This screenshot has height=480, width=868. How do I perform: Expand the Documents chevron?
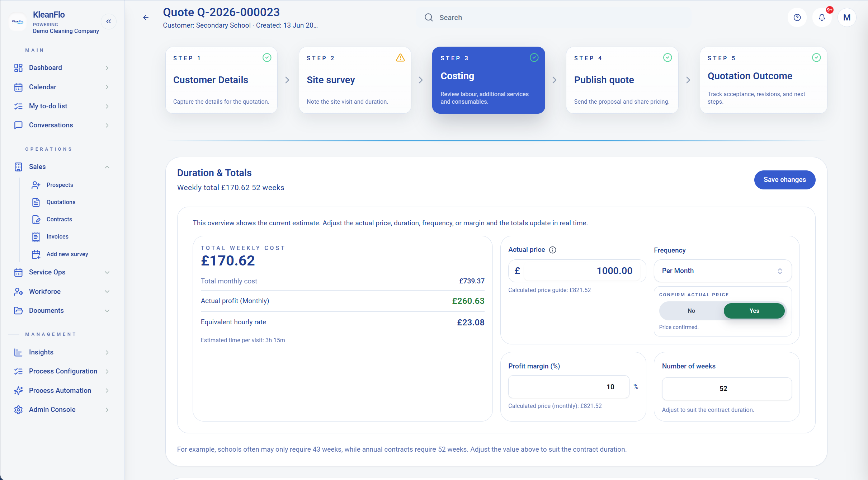point(107,311)
